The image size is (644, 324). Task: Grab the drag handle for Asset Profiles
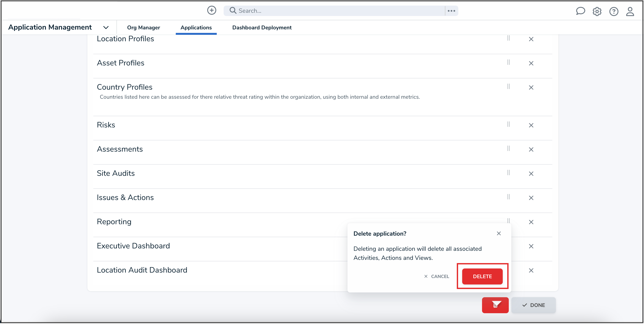coord(508,62)
